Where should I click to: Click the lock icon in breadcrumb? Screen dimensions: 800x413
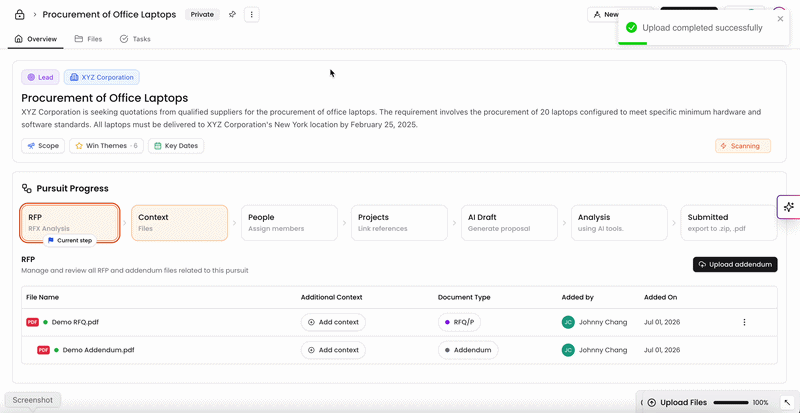point(19,15)
